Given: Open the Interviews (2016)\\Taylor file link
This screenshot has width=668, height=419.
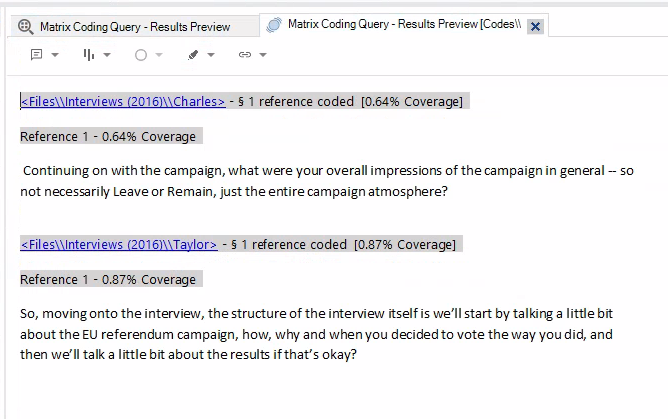Looking at the screenshot, I should click(x=119, y=244).
